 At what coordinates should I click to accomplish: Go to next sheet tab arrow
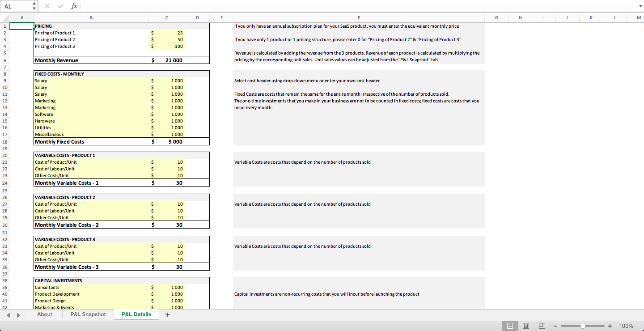[x=18, y=314]
